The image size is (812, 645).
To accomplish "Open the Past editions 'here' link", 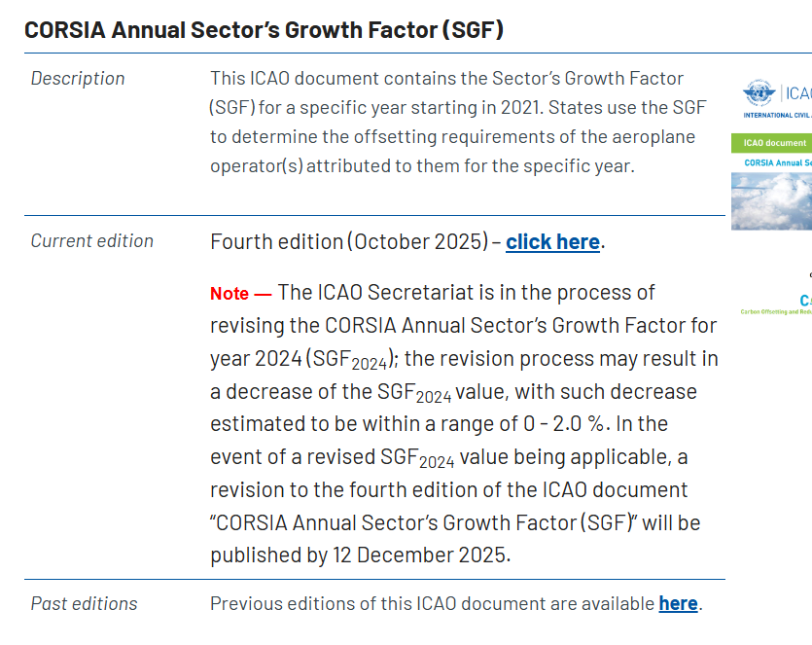I will [678, 603].
